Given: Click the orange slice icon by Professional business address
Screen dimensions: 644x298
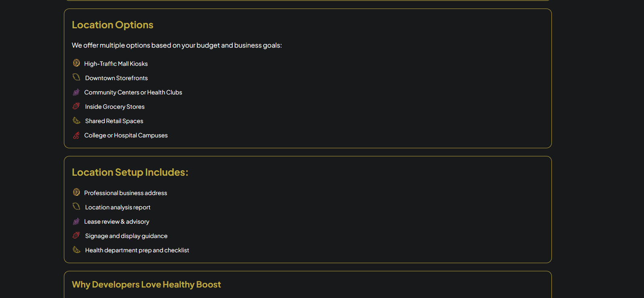Looking at the screenshot, I should (76, 192).
